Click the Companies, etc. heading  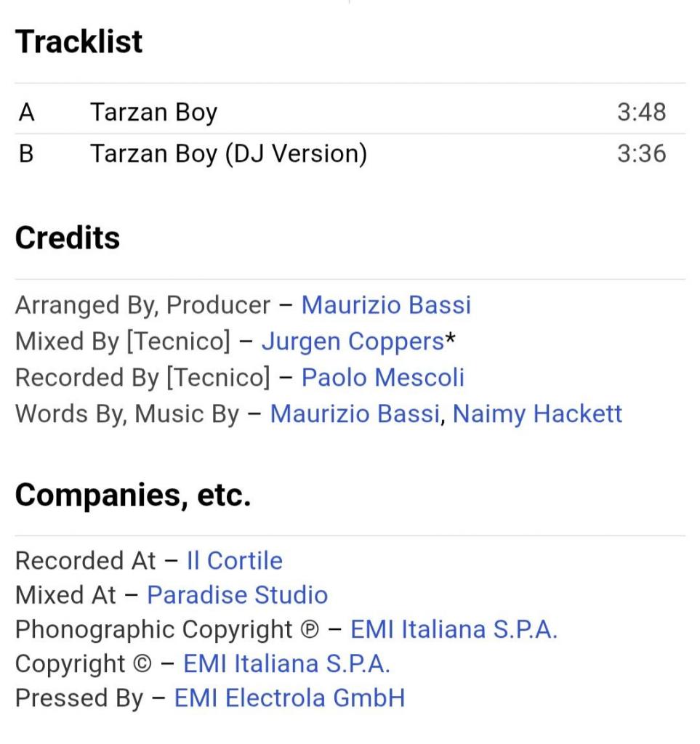(133, 496)
